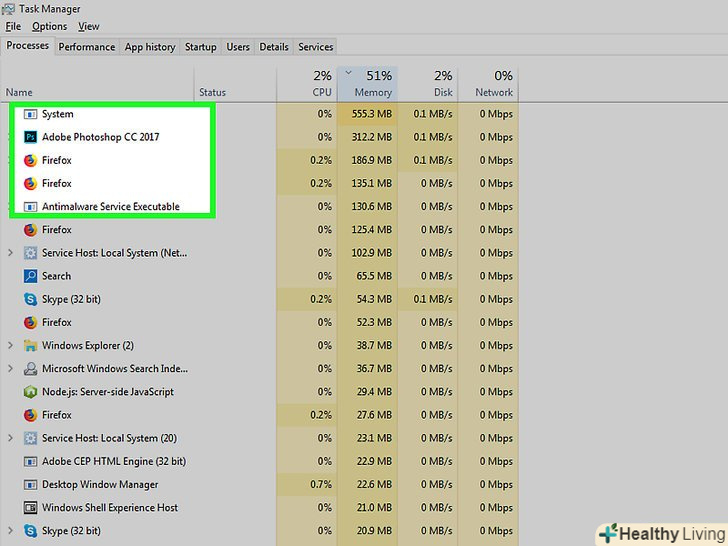The width and height of the screenshot is (728, 546).
Task: Open the File menu
Action: 13,26
